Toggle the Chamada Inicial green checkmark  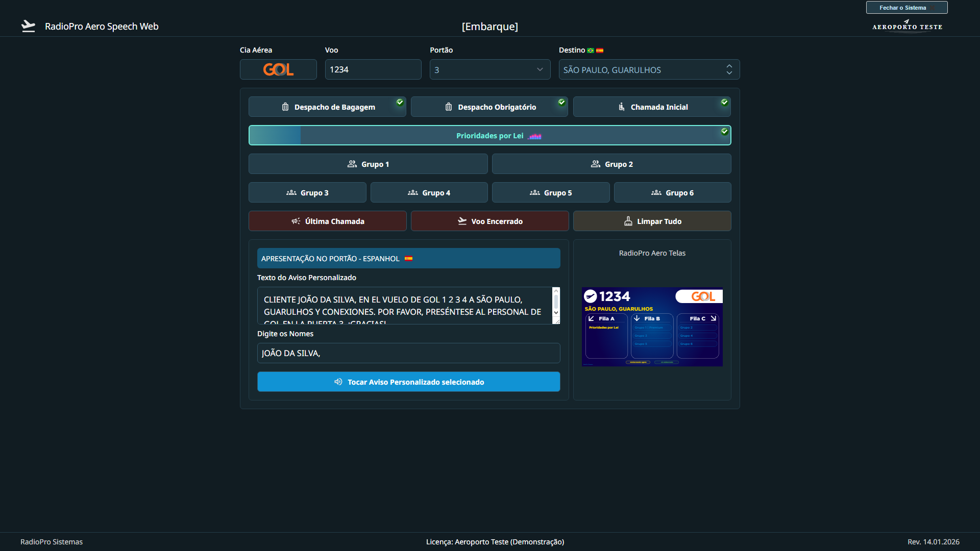point(724,103)
